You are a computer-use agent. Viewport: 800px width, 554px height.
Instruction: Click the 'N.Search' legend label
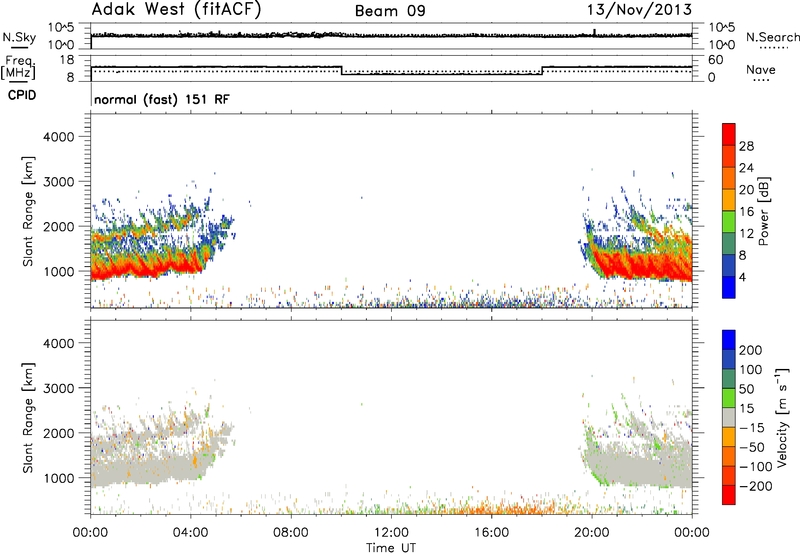772,37
